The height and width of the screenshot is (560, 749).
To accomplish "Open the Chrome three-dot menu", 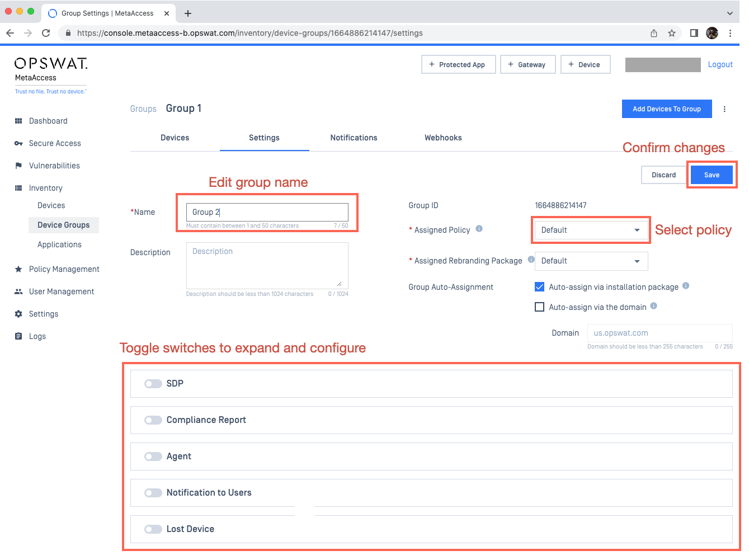I will [x=730, y=33].
